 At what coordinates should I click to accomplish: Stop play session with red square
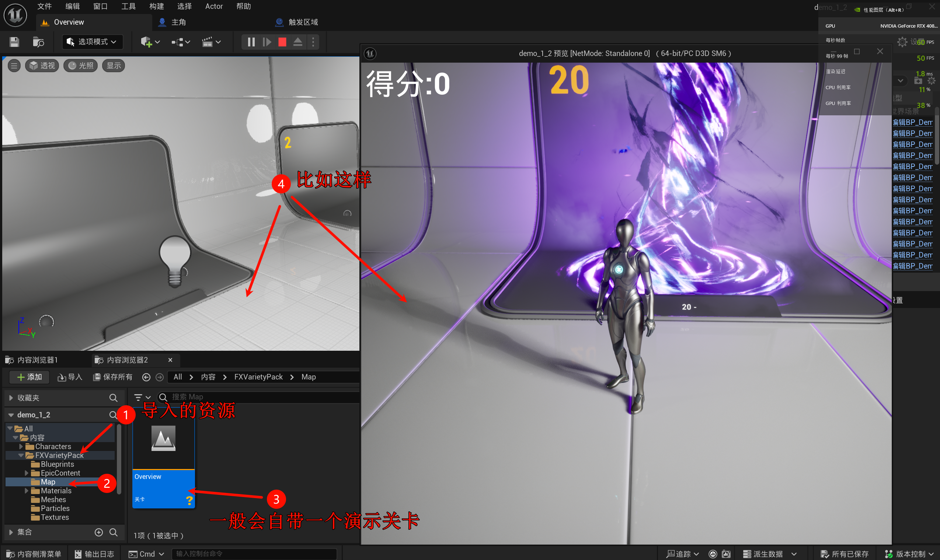click(282, 42)
